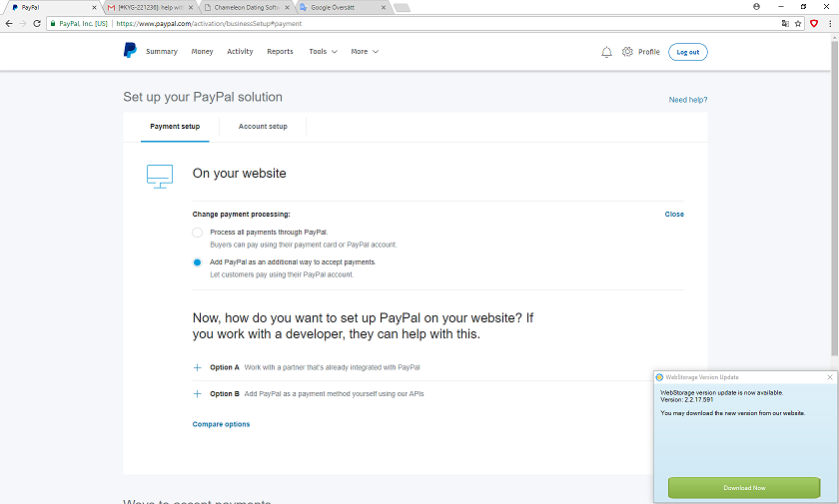Click the browser address bar URL
Screen dimensions: 839x504
209,24
